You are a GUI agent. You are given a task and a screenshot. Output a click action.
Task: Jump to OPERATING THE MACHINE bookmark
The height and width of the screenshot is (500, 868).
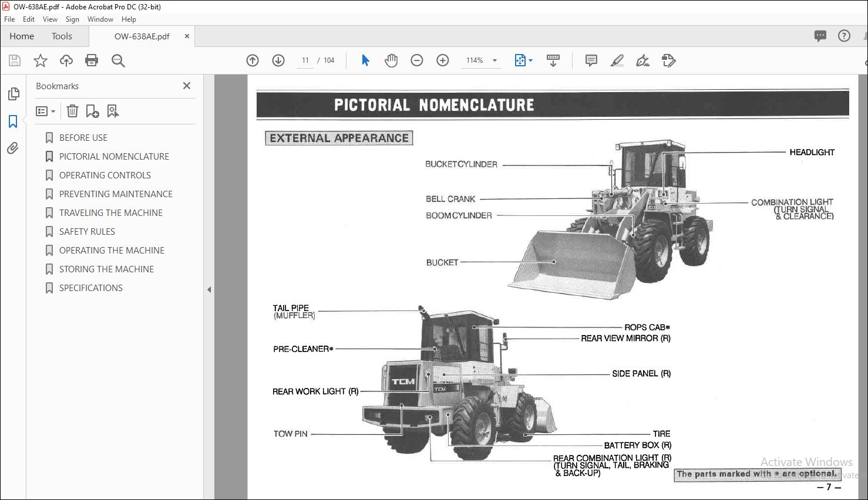click(112, 250)
